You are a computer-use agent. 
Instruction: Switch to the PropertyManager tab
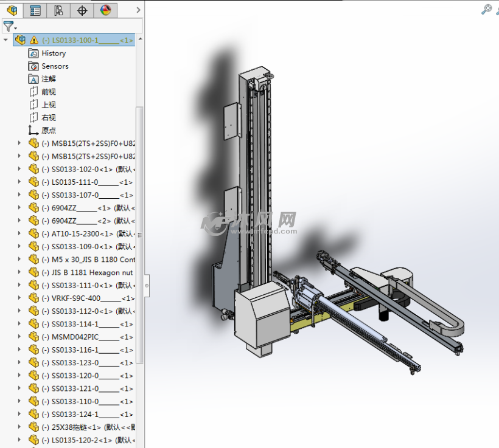(x=35, y=10)
